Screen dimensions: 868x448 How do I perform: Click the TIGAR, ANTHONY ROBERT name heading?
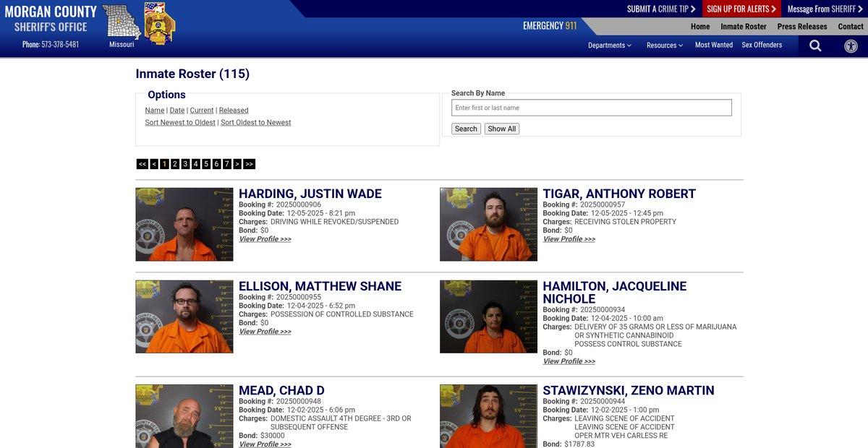[x=619, y=194]
